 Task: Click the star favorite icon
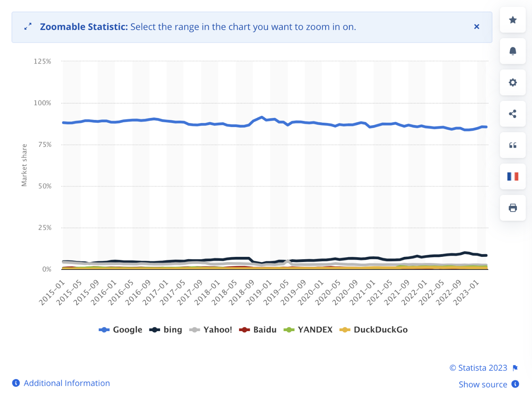click(x=513, y=20)
